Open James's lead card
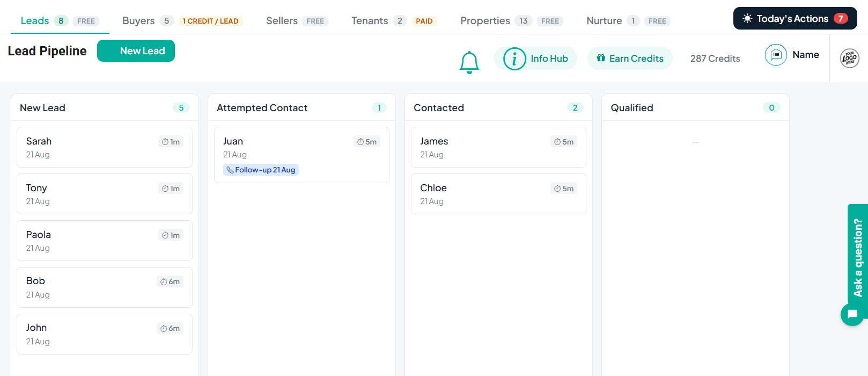The image size is (868, 376). [x=498, y=147]
